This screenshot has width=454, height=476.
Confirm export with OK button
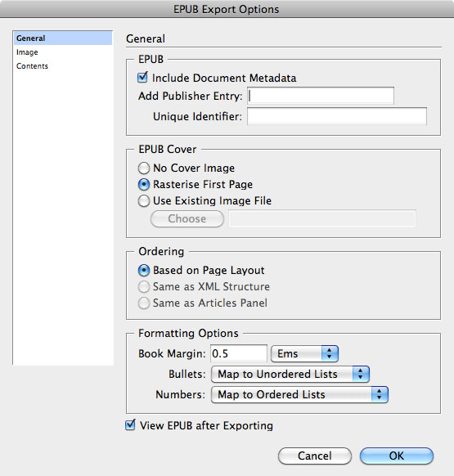tap(396, 456)
